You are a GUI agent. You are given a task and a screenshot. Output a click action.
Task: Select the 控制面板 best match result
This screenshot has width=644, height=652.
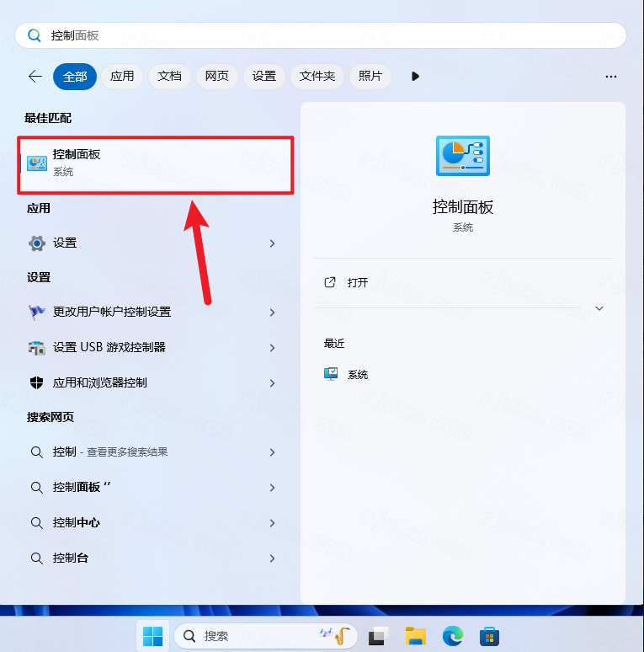156,163
